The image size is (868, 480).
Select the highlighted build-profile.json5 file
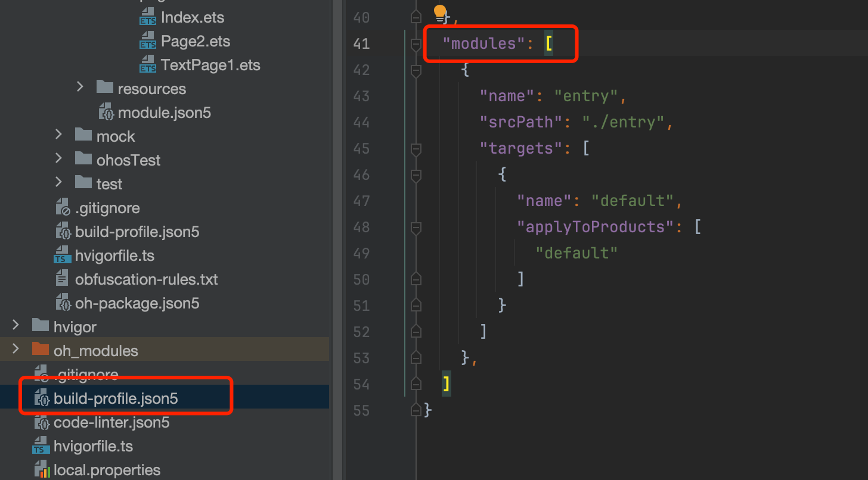coord(116,398)
